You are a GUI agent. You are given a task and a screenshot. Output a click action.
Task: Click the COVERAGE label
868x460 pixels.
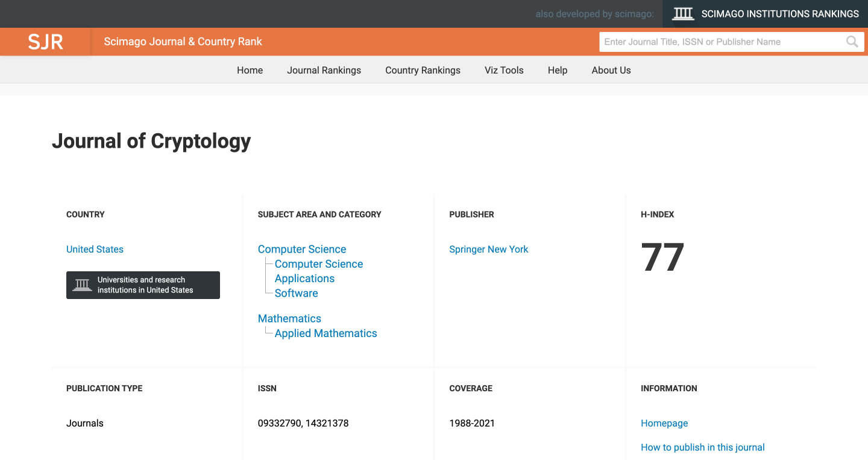tap(471, 388)
